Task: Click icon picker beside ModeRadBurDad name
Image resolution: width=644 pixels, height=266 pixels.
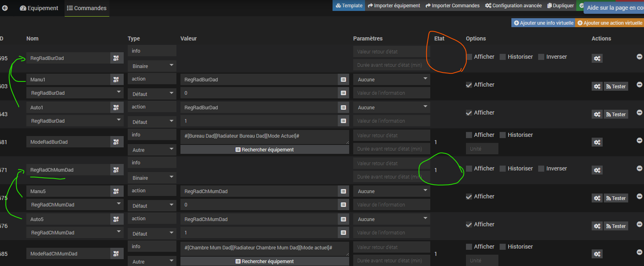Action: tap(116, 142)
